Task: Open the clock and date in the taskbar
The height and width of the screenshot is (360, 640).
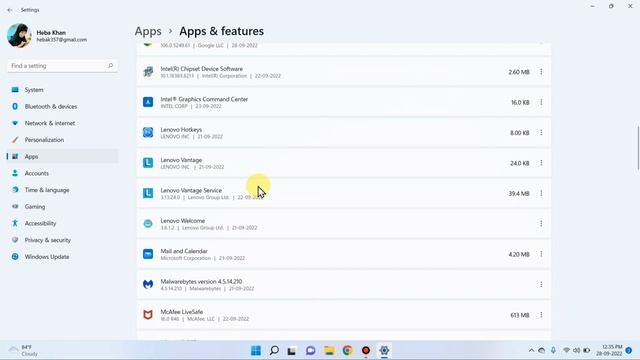Action: point(609,351)
